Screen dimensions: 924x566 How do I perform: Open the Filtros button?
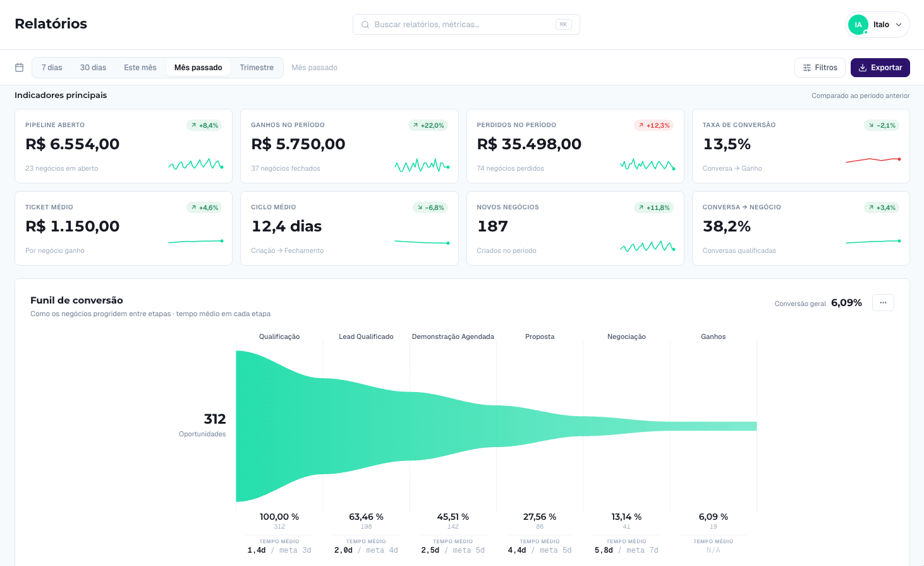pyautogui.click(x=820, y=68)
